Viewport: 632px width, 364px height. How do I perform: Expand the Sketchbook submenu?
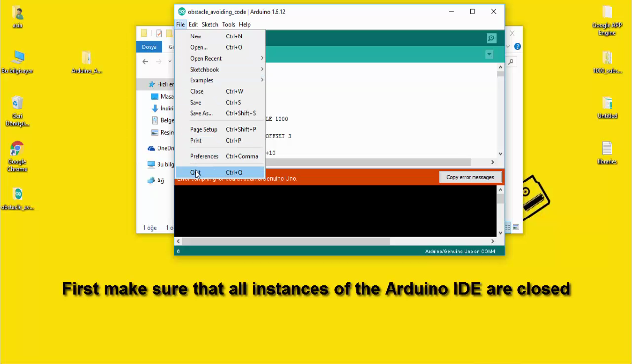coord(204,69)
